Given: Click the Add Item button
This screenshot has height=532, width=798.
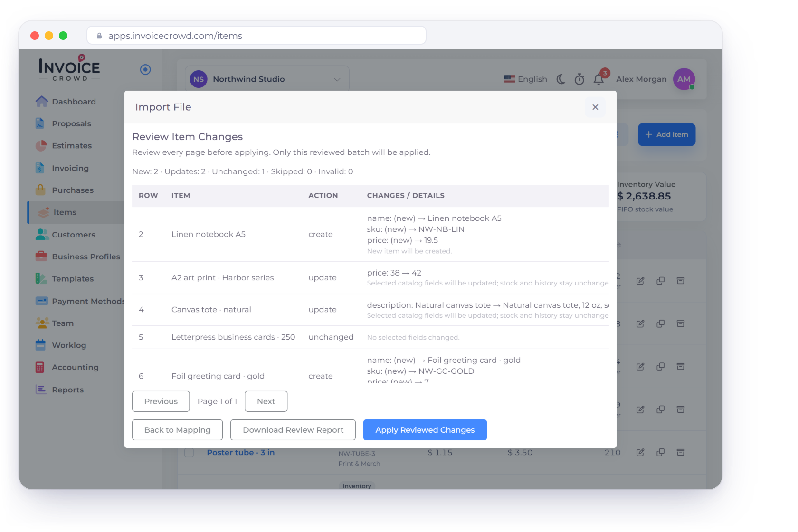Looking at the screenshot, I should [666, 134].
